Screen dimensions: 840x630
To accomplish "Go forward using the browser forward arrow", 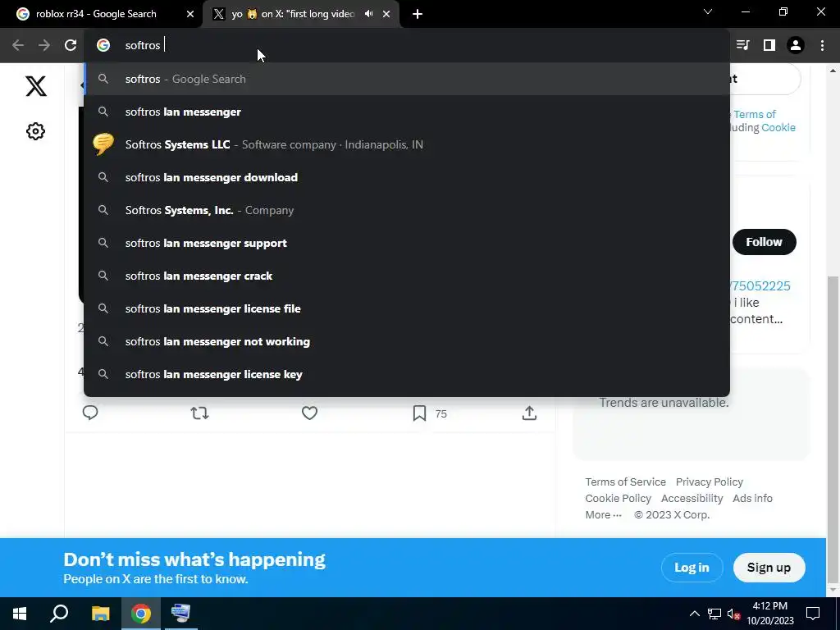I will [44, 45].
